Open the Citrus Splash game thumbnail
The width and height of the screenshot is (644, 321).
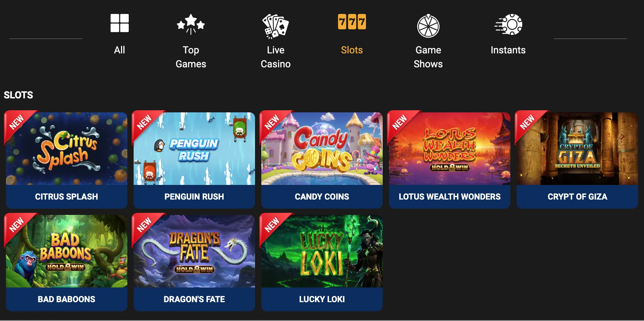67,149
